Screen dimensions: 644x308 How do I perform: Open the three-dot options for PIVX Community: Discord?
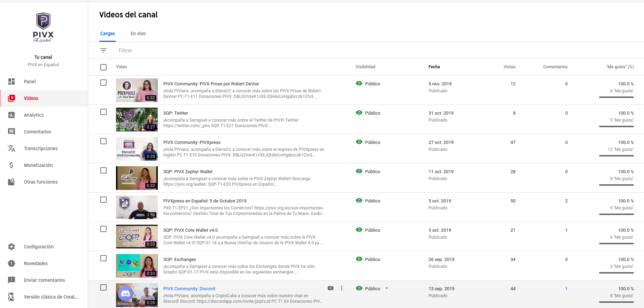(342, 288)
